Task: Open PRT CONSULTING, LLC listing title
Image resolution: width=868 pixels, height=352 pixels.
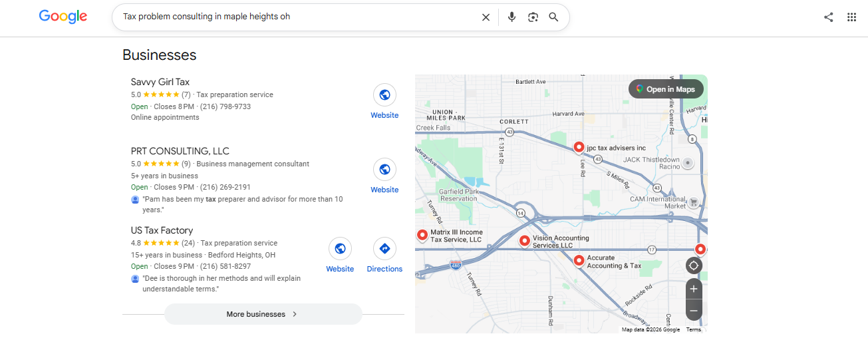Action: pyautogui.click(x=180, y=151)
